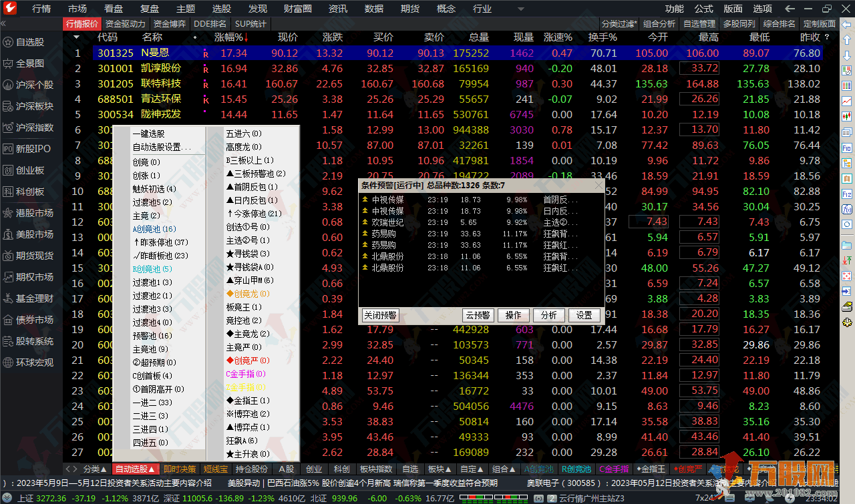Click the f(x) formula icon

[846, 209]
